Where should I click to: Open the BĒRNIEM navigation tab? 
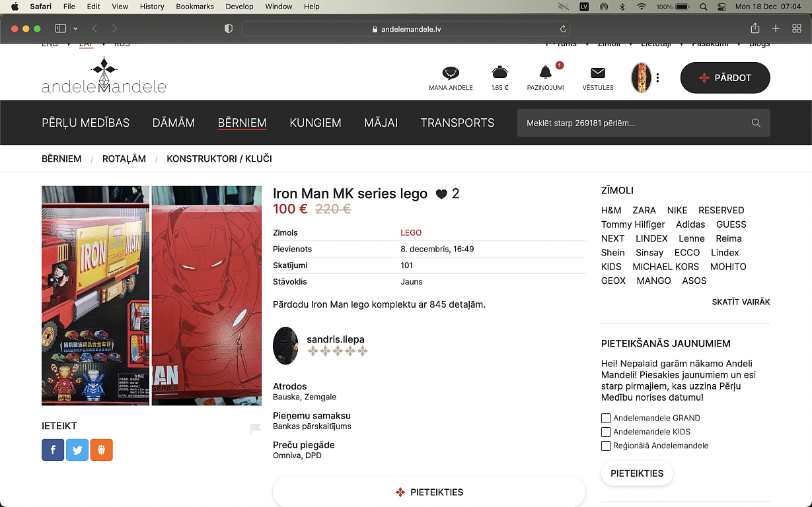point(242,123)
